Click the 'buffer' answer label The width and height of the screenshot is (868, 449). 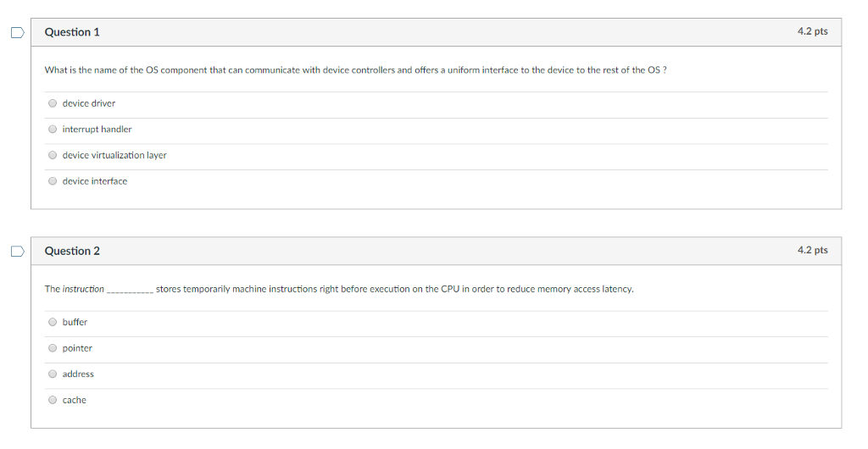pyautogui.click(x=75, y=322)
